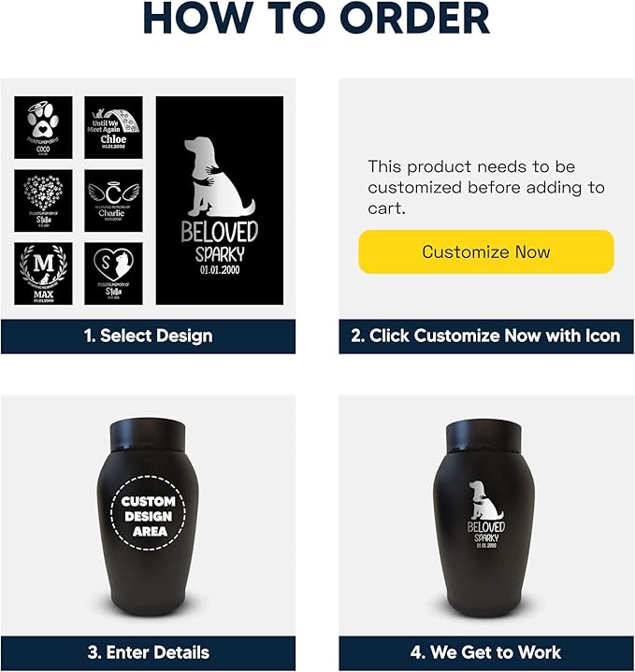Click the yellow Customize Now button
Screen dimensions: 635x672
[x=486, y=251]
